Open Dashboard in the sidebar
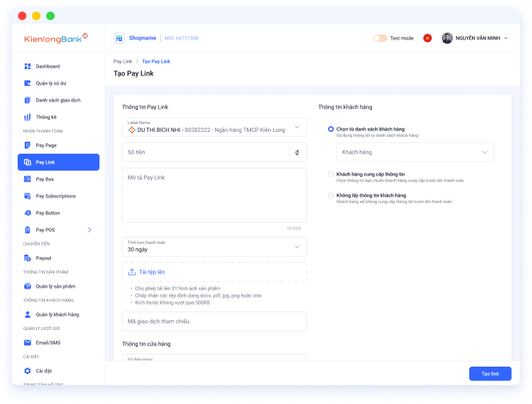Image resolution: width=532 pixels, height=404 pixels. (x=59, y=66)
